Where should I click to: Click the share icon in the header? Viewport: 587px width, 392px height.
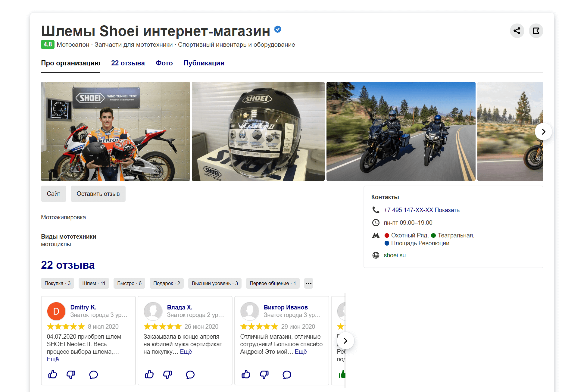[517, 31]
